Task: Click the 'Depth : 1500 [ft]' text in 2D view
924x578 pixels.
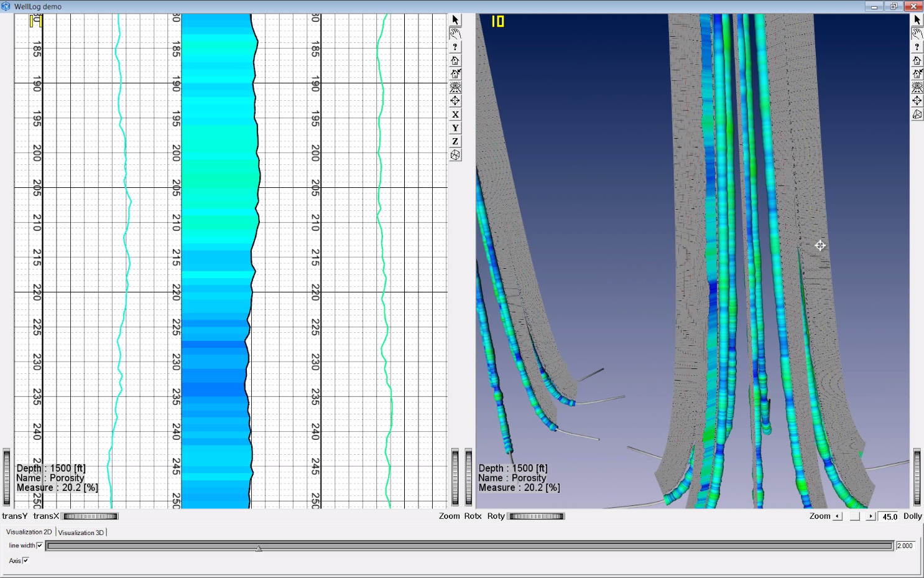Action: (x=51, y=468)
